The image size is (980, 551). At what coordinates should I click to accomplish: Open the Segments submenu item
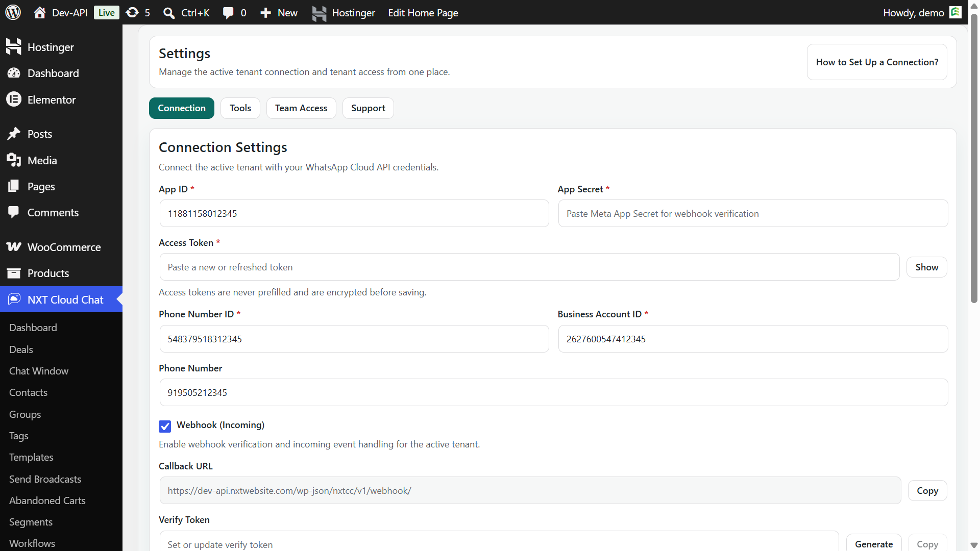pyautogui.click(x=31, y=522)
